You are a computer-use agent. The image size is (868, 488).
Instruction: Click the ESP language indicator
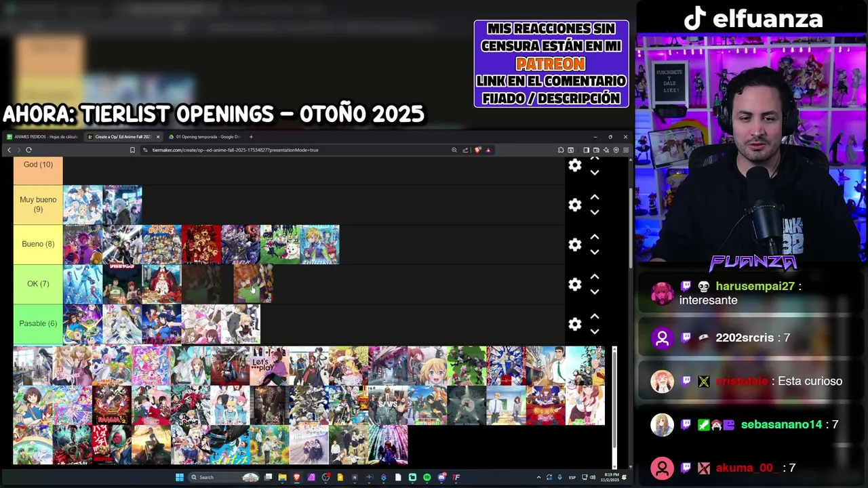click(x=572, y=477)
